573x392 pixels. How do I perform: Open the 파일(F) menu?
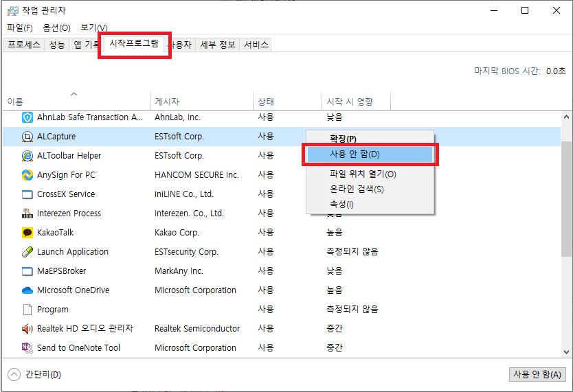click(20, 27)
